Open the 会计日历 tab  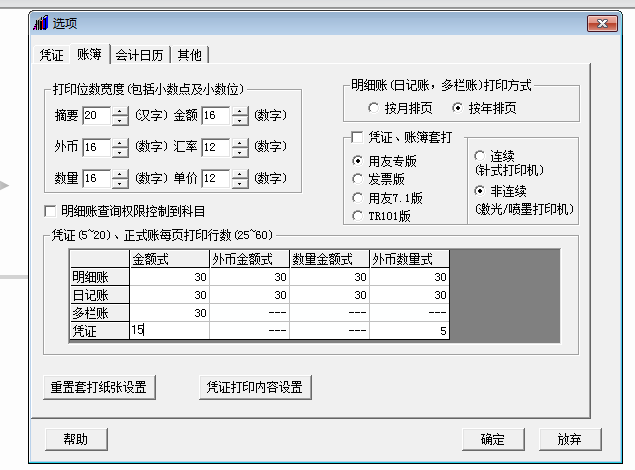(139, 55)
